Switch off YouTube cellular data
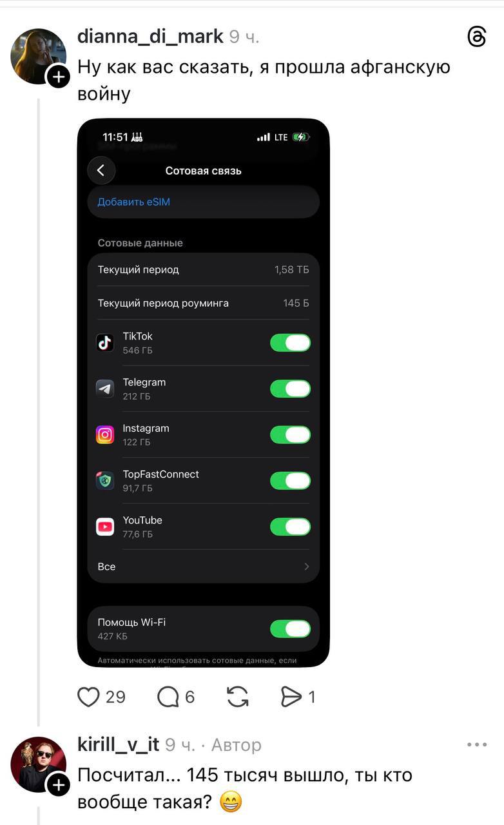Screen dimensions: 504x825 point(290,527)
